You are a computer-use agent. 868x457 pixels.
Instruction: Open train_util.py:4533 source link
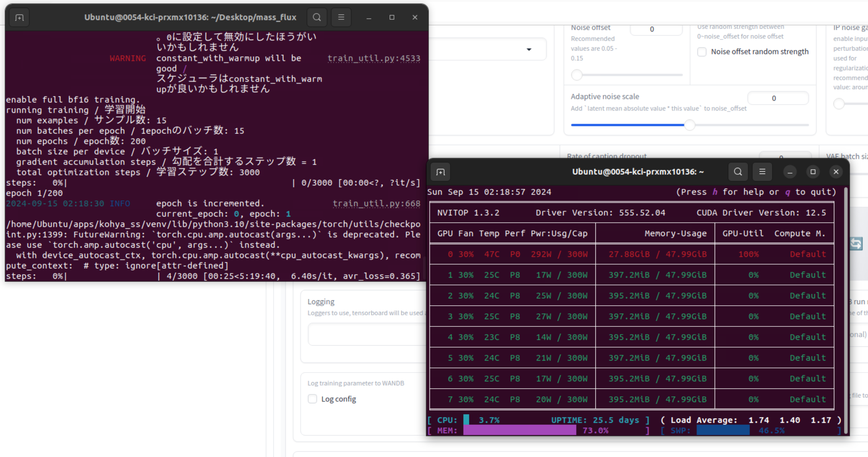tap(374, 58)
